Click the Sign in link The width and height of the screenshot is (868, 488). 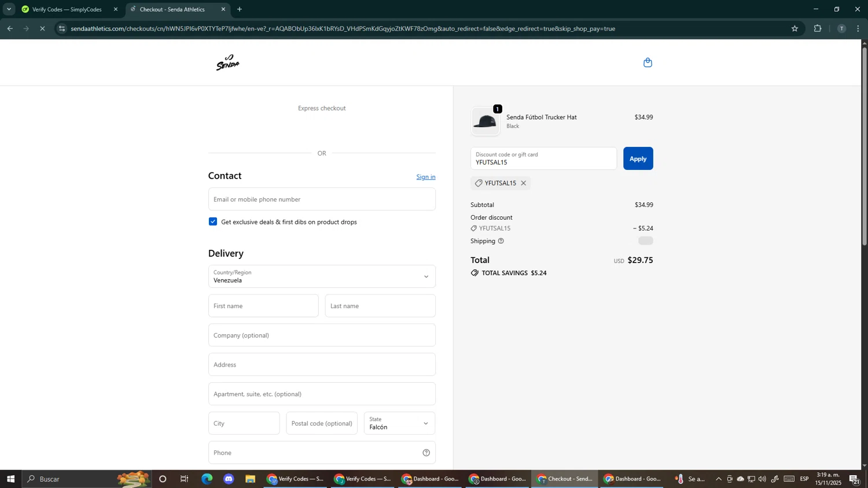click(426, 177)
